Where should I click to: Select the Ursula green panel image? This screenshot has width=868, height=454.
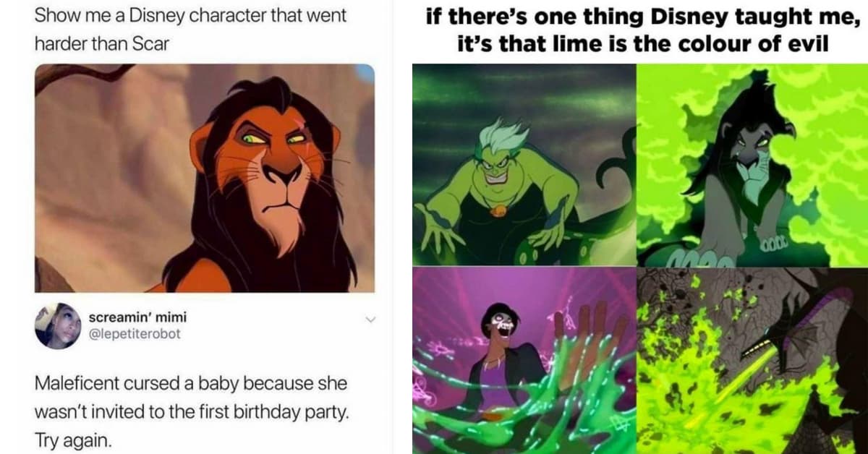point(524,165)
